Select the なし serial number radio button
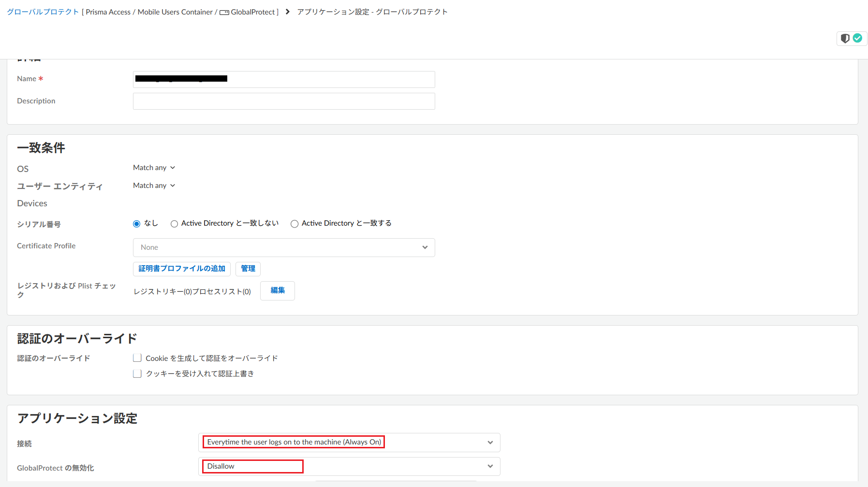Image resolution: width=868 pixels, height=487 pixels. [x=137, y=224]
